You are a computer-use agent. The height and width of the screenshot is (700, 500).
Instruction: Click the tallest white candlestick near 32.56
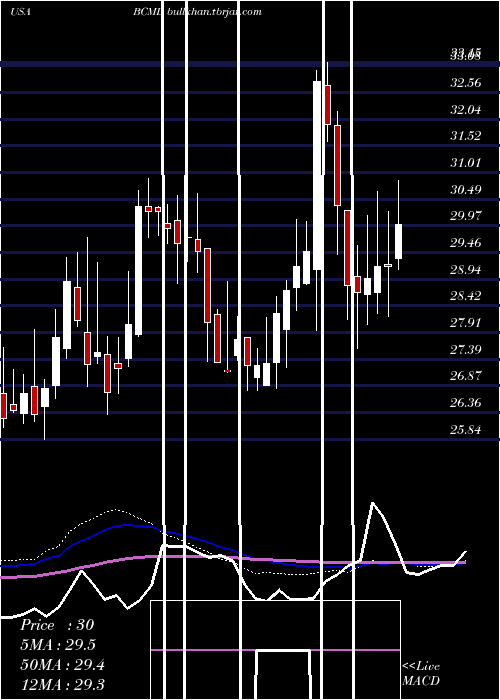(317, 175)
